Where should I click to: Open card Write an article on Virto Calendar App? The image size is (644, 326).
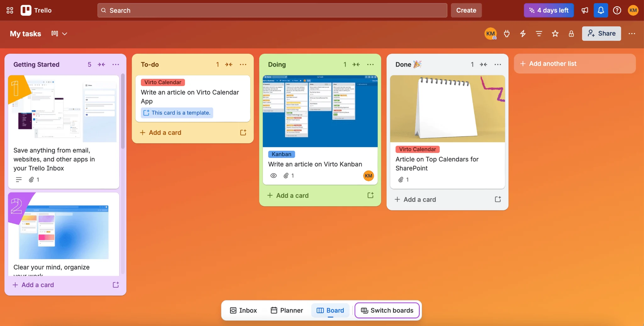tap(190, 97)
